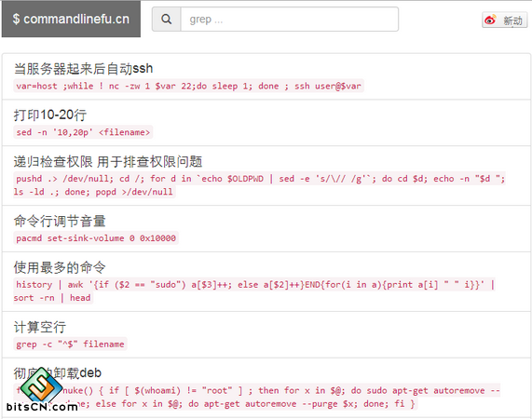Open the 彻底的卸载deb entry title
The width and height of the screenshot is (532, 419).
[58, 372]
